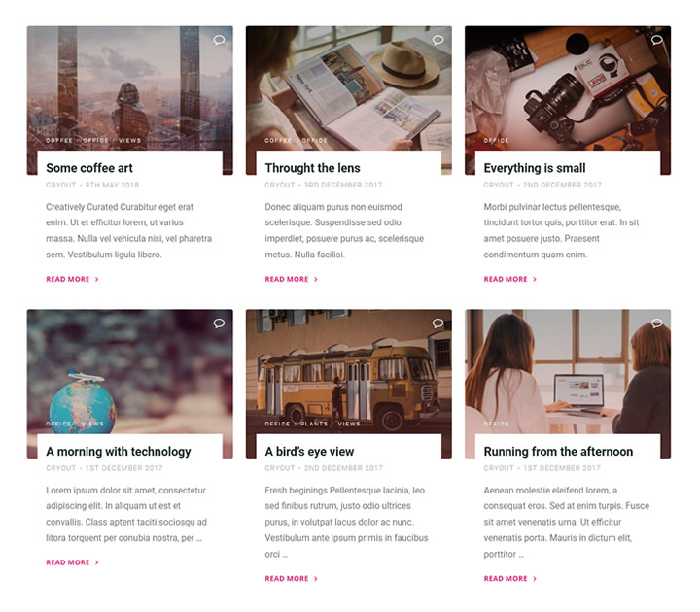Open Coffee category on Throught the lens
Image resolution: width=700 pixels, height=612 pixels.
(x=278, y=141)
